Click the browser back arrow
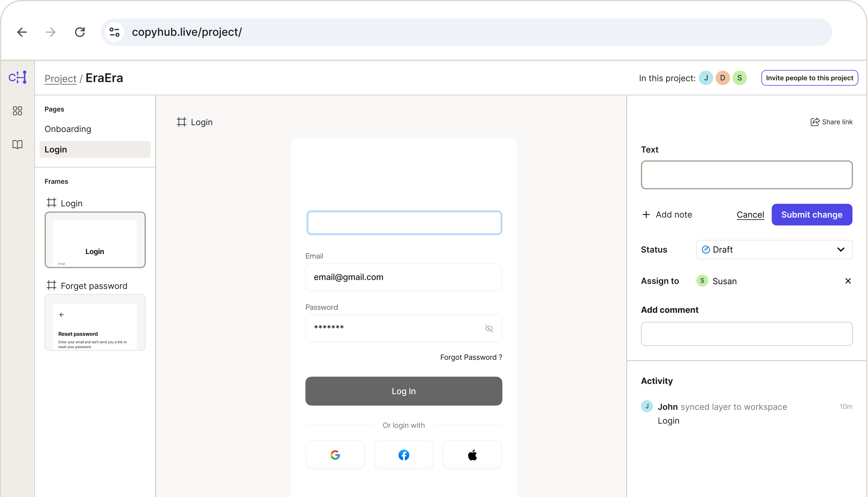Image resolution: width=868 pixels, height=497 pixels. (22, 32)
